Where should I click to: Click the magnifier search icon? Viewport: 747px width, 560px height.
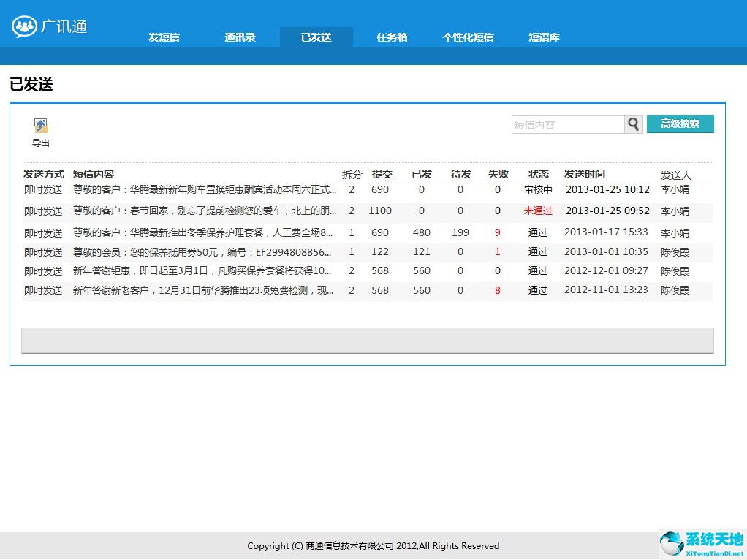tap(633, 124)
